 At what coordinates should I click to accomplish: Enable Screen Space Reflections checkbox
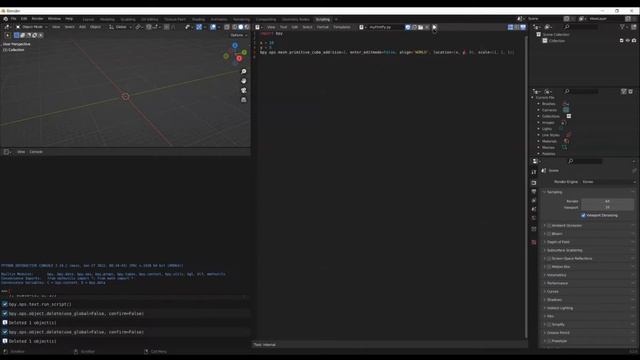[x=549, y=258]
